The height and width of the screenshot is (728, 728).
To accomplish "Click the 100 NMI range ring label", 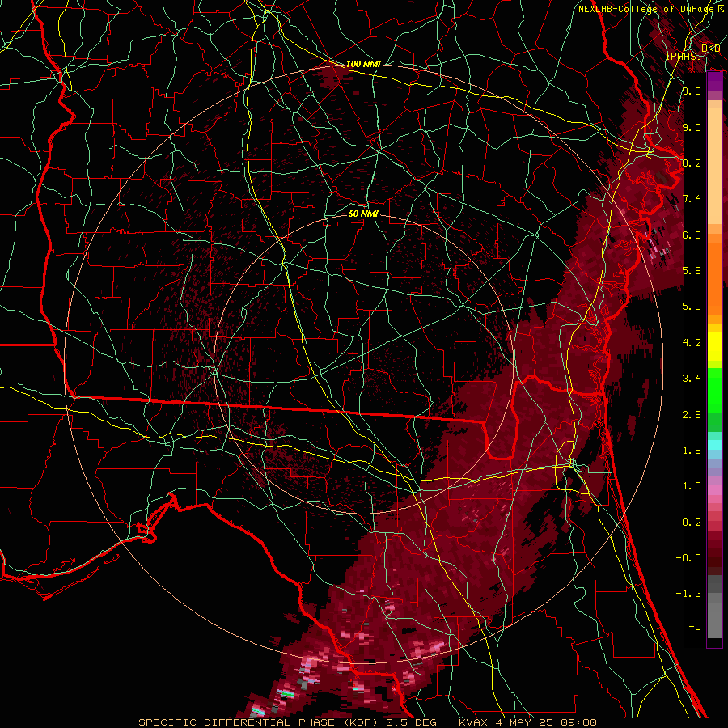I will click(363, 64).
